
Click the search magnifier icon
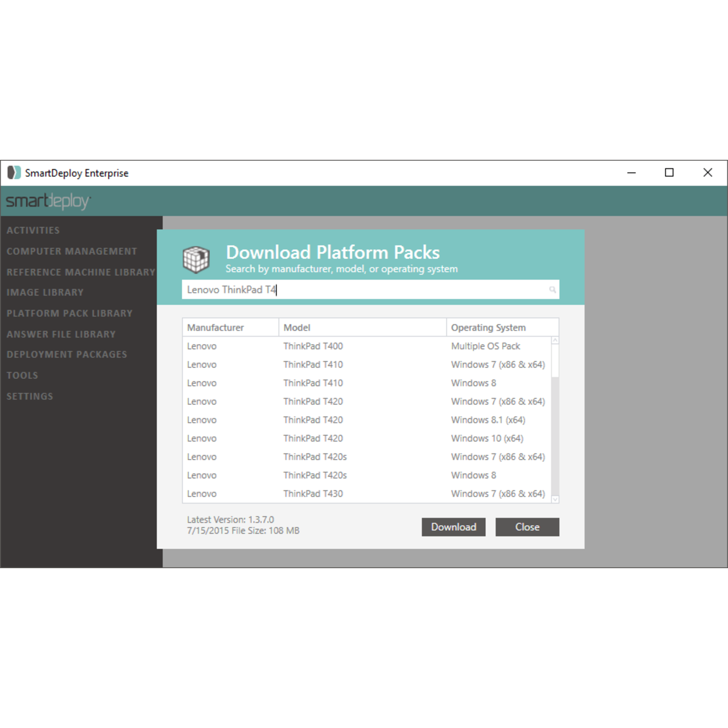point(552,289)
